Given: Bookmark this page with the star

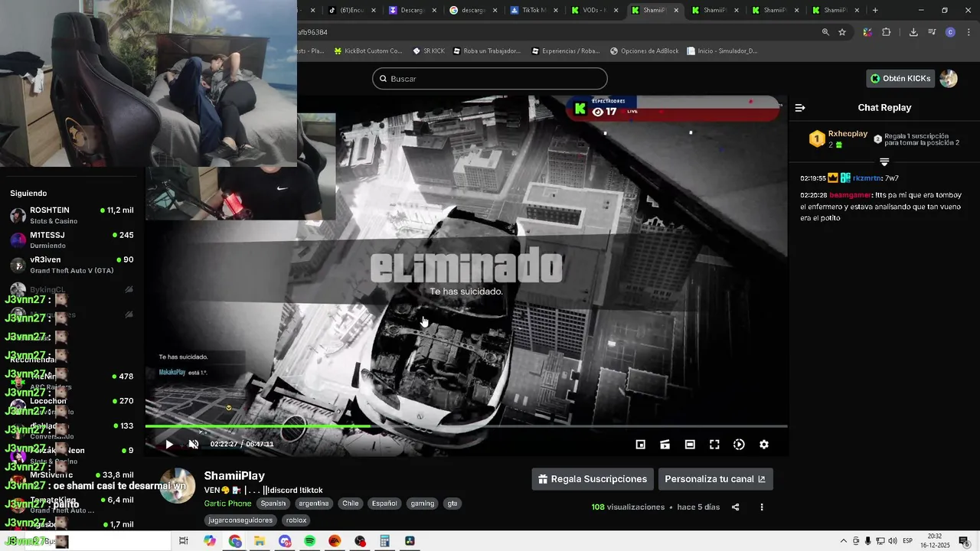Looking at the screenshot, I should click(x=842, y=32).
